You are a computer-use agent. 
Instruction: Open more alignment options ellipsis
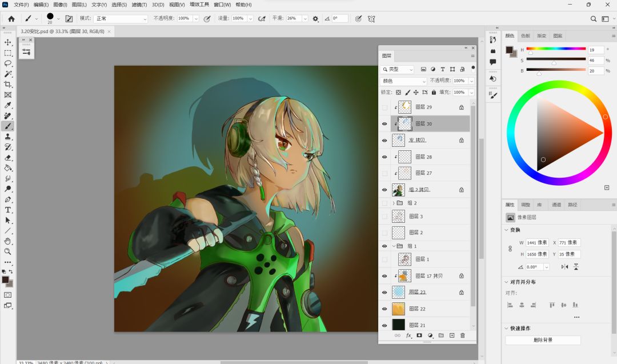coord(576,317)
